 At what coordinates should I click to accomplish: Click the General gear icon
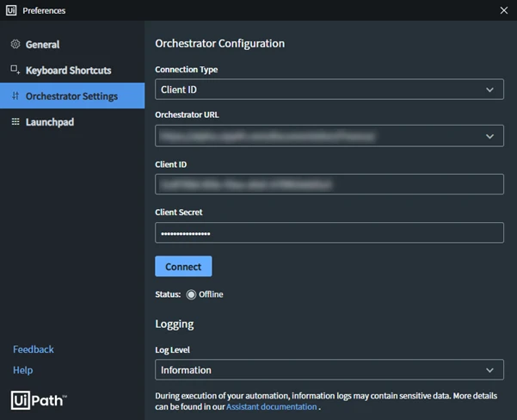tap(15, 44)
